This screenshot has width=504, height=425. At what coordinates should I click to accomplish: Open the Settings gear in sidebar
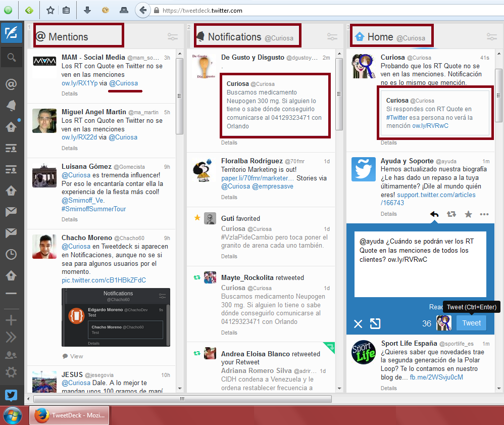click(11, 372)
